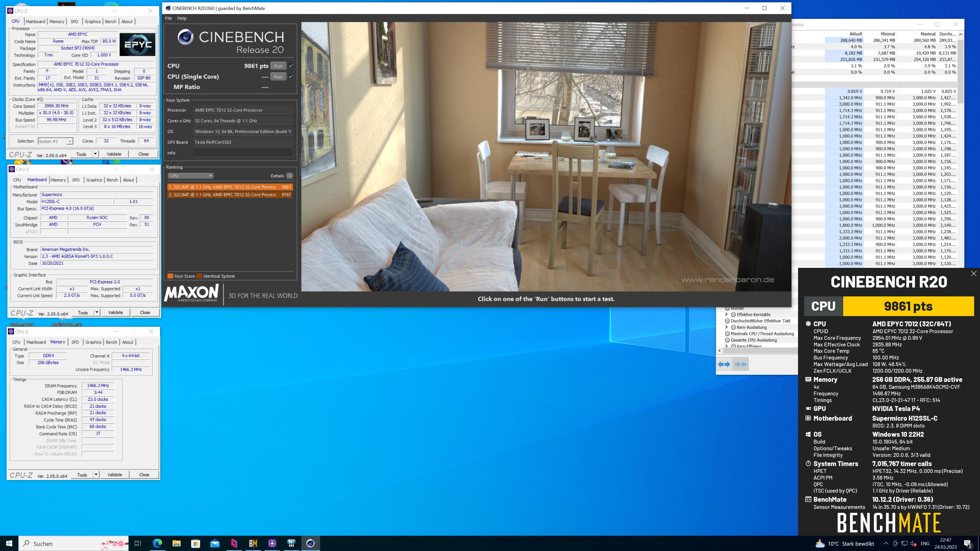Open Tools dropdown arrow in Mainboard window
The width and height of the screenshot is (980, 551).
click(97, 312)
